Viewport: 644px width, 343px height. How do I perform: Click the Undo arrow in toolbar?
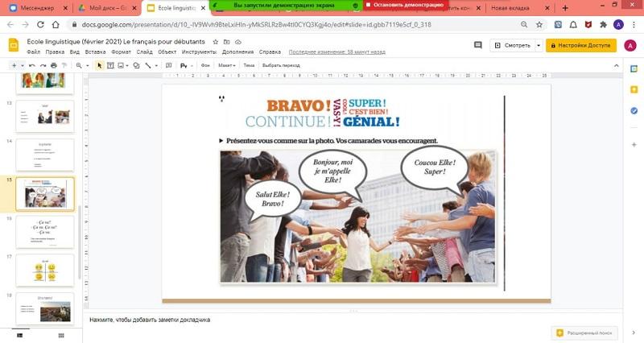(32, 65)
